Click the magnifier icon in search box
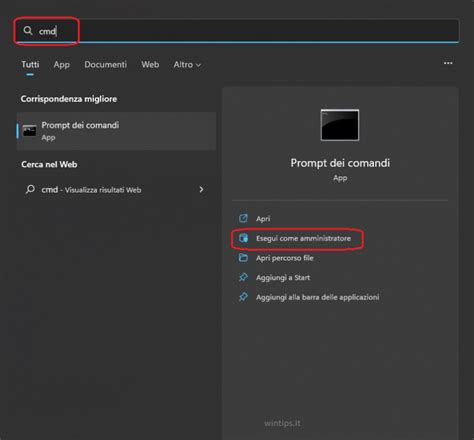The image size is (474, 440). (x=28, y=31)
